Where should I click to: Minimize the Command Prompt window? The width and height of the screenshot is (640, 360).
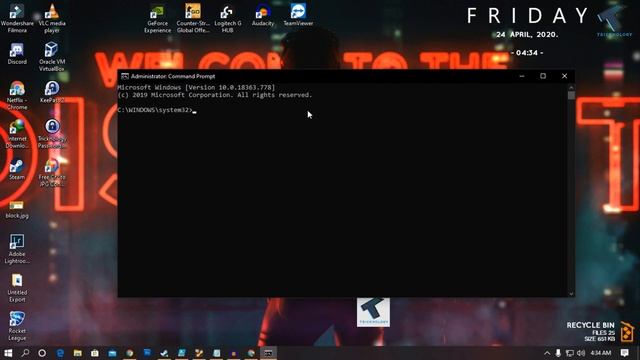pyautogui.click(x=522, y=76)
